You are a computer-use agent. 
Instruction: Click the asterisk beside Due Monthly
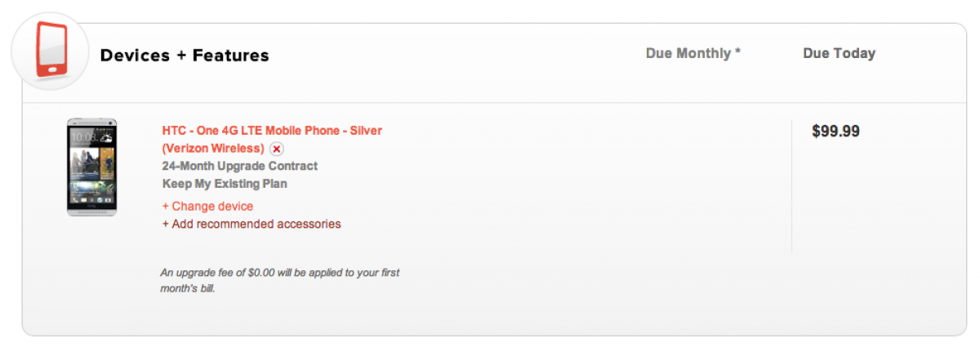[737, 52]
